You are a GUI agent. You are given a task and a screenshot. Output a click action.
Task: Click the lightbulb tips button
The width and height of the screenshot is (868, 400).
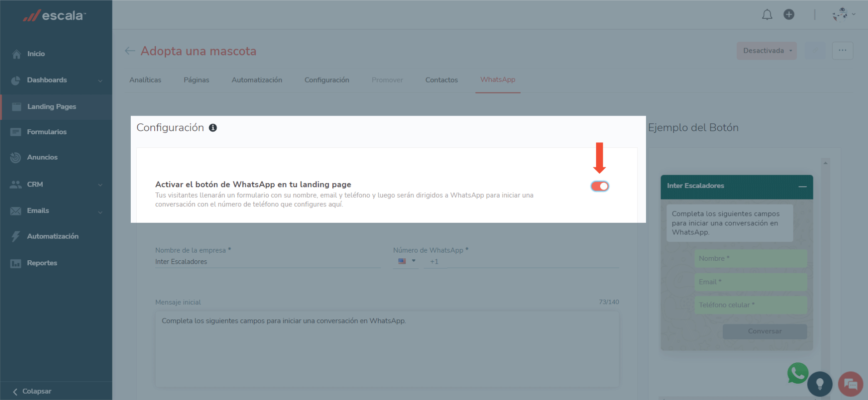tap(820, 384)
